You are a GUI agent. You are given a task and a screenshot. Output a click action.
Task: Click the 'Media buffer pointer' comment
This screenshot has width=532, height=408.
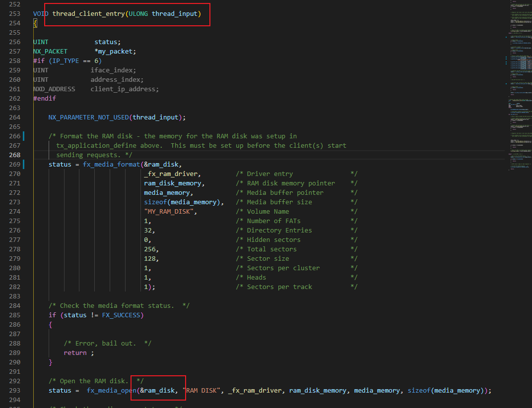(x=285, y=193)
